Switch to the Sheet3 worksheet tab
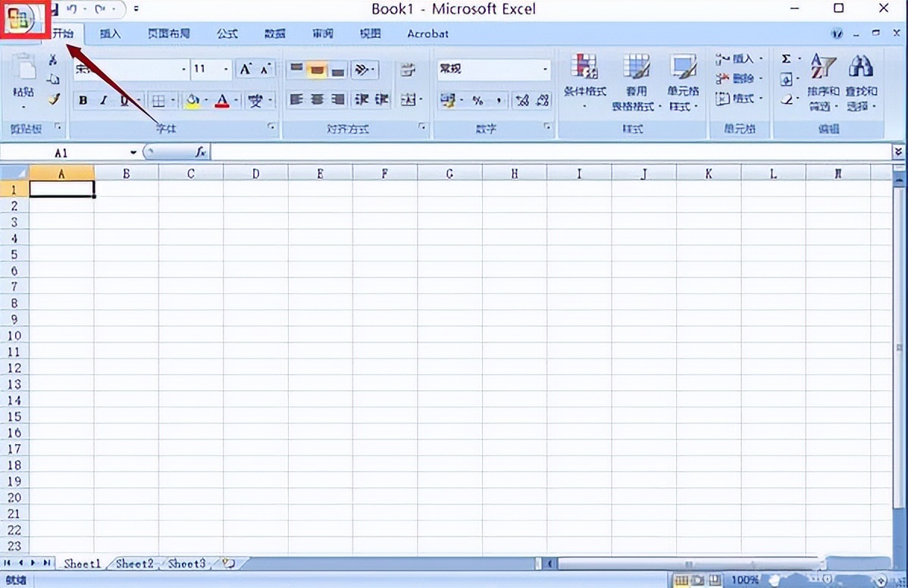 [x=186, y=563]
